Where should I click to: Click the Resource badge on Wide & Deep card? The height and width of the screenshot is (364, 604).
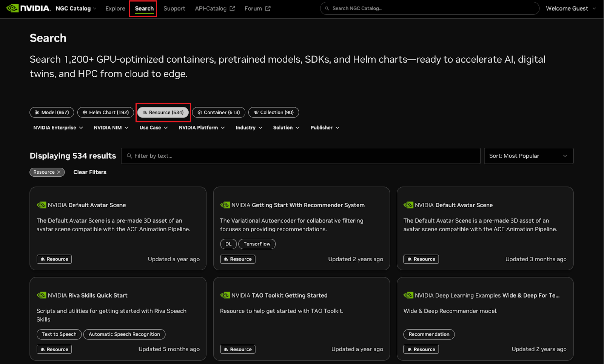[x=421, y=349]
